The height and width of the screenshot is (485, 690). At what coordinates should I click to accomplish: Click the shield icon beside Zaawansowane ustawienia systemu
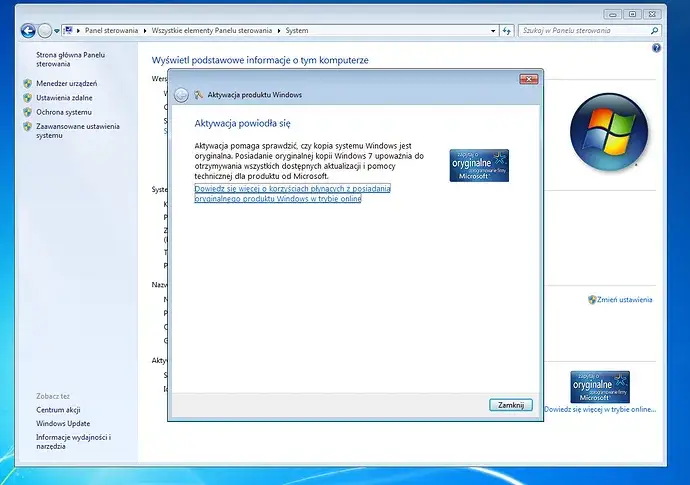[x=27, y=127]
